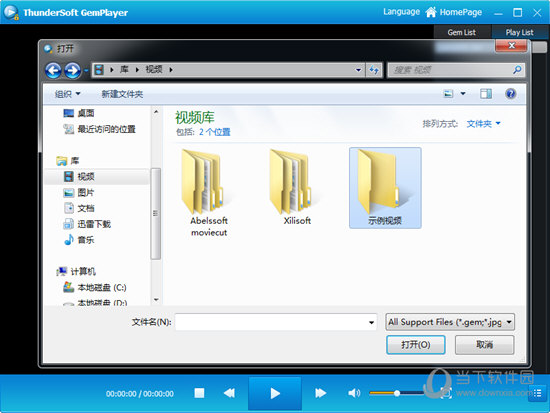This screenshot has height=413, width=550.
Task: Select 计算机 in navigation pane
Action: coord(76,271)
